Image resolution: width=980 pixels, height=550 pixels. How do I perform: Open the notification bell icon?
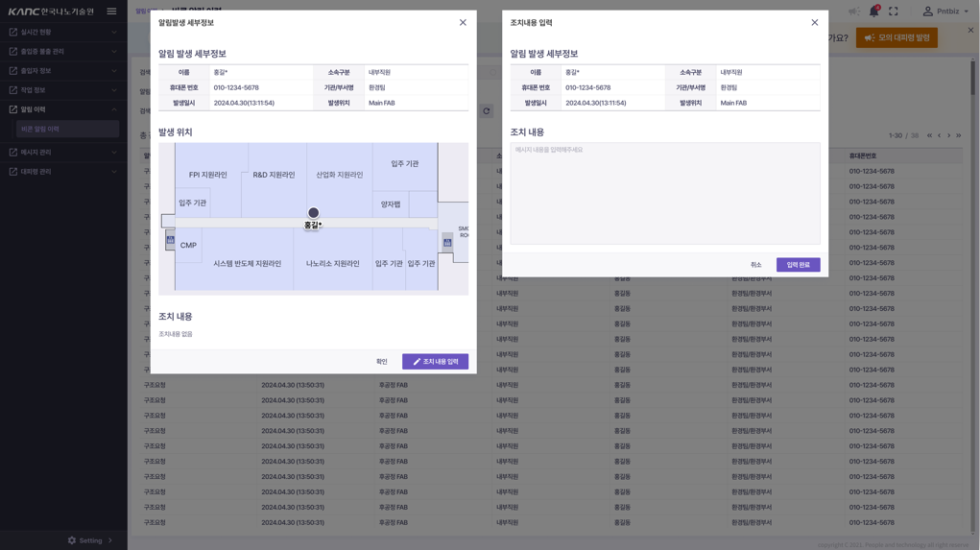pos(873,12)
